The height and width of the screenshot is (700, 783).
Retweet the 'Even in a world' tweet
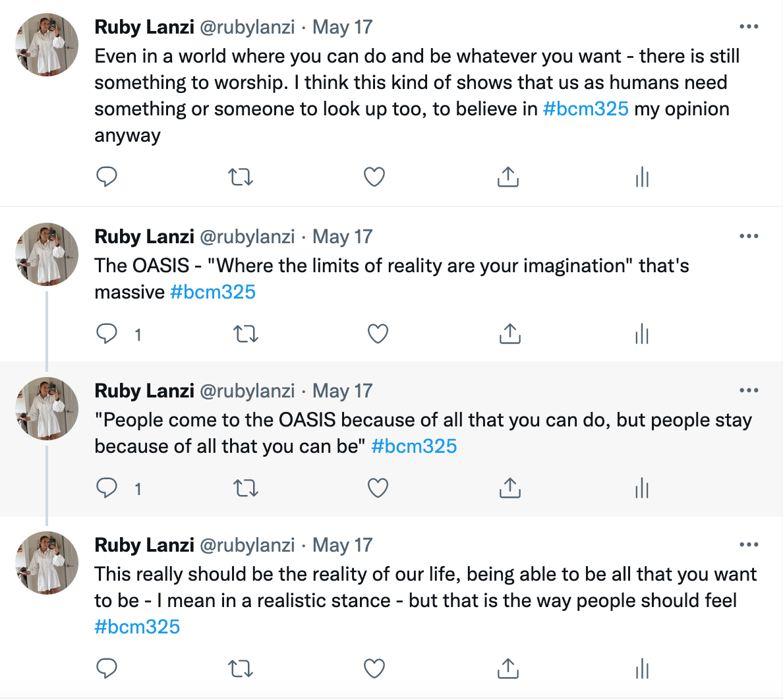click(241, 177)
